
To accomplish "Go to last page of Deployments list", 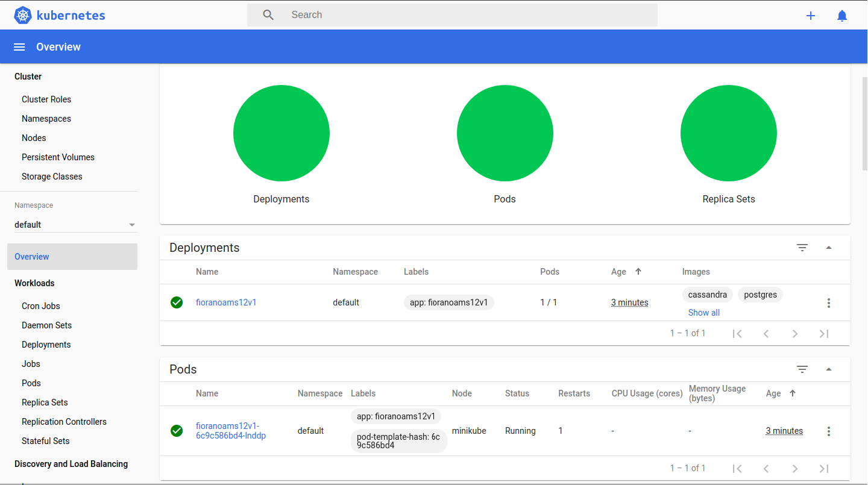I will (824, 334).
